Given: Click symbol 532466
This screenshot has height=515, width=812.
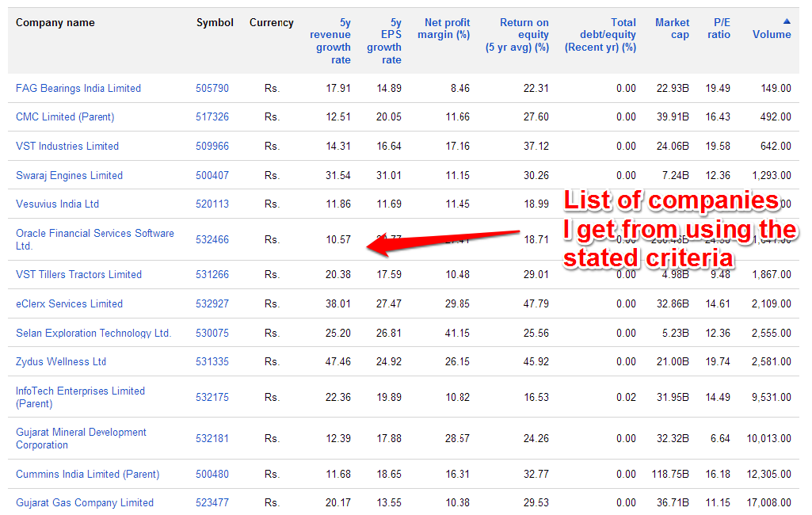Looking at the screenshot, I should coord(212,239).
